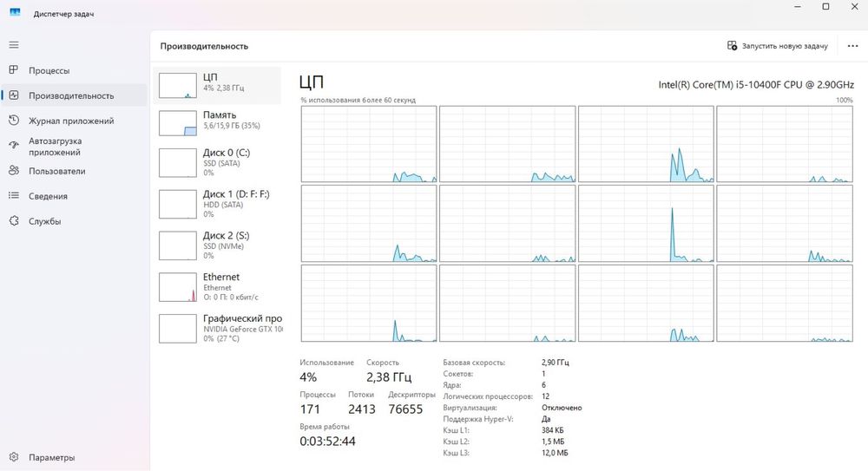Click the Сведения list icon
The image size is (868, 471).
pyautogui.click(x=14, y=195)
